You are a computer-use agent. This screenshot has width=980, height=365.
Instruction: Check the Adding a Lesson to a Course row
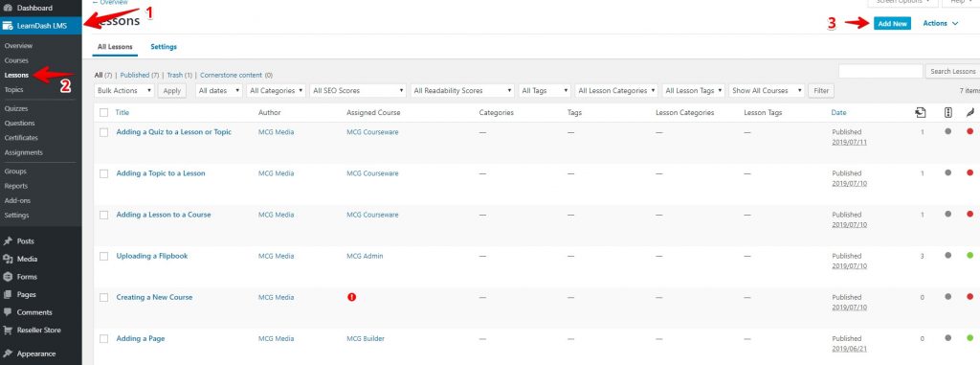click(x=103, y=215)
